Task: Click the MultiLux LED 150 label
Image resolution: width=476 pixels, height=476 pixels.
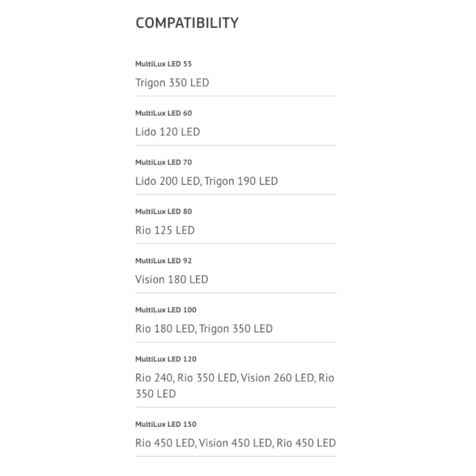Action: pos(166,424)
